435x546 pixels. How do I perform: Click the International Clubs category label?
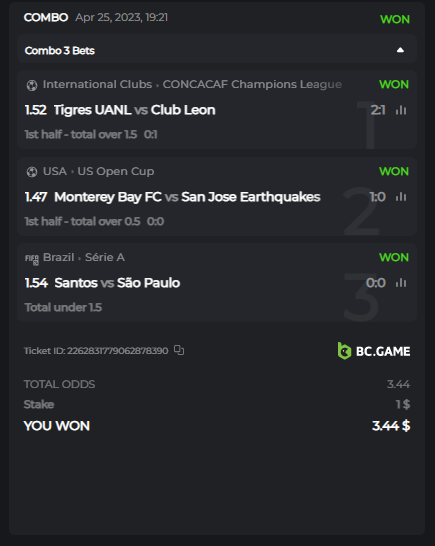click(x=98, y=84)
